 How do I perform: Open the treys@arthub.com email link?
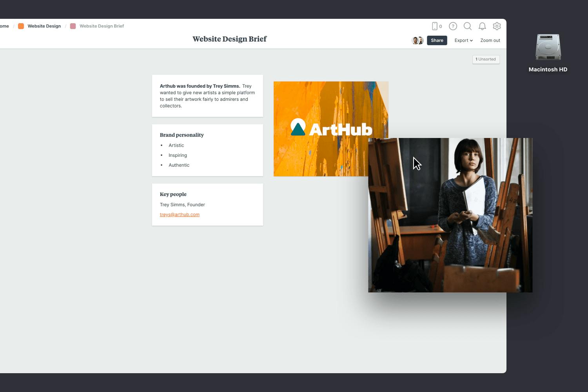[x=180, y=214]
